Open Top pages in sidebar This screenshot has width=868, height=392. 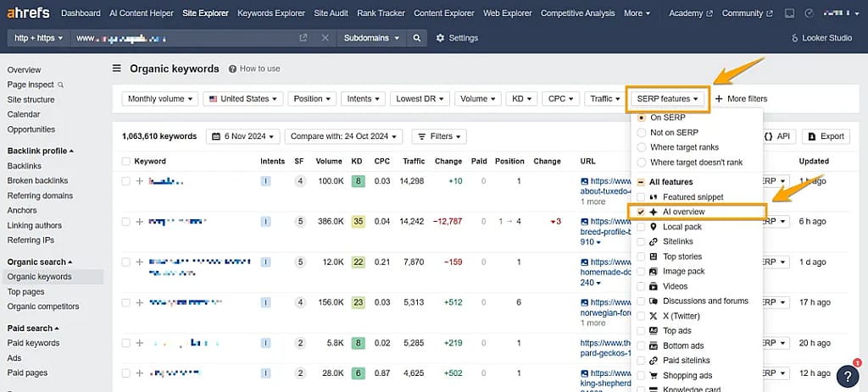26,291
